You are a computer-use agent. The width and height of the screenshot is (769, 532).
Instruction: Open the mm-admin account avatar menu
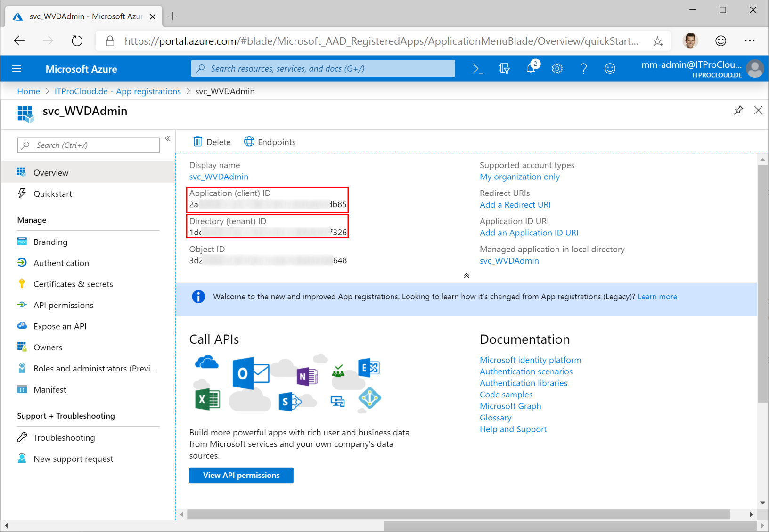pyautogui.click(x=755, y=69)
